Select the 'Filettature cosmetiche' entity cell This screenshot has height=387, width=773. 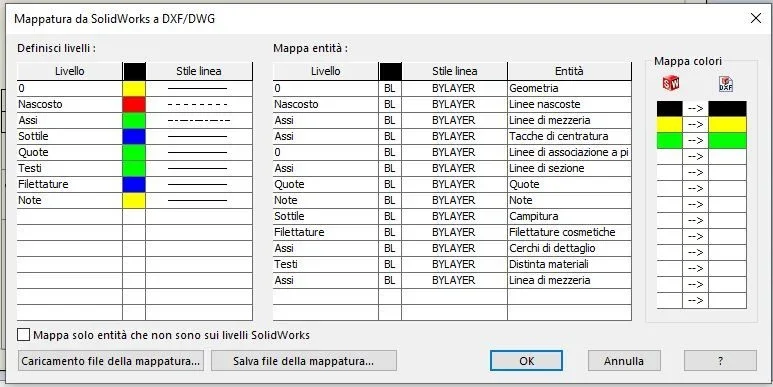tap(569, 232)
